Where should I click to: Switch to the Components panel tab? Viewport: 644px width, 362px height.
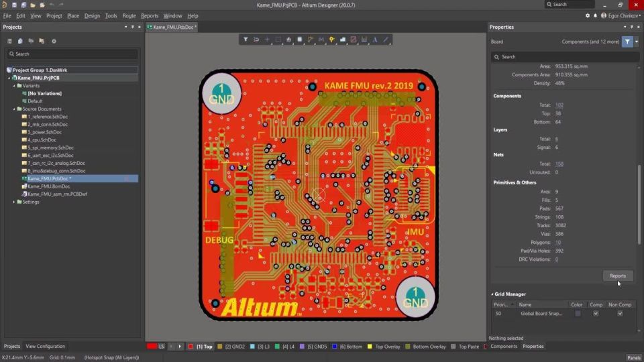coord(504,347)
